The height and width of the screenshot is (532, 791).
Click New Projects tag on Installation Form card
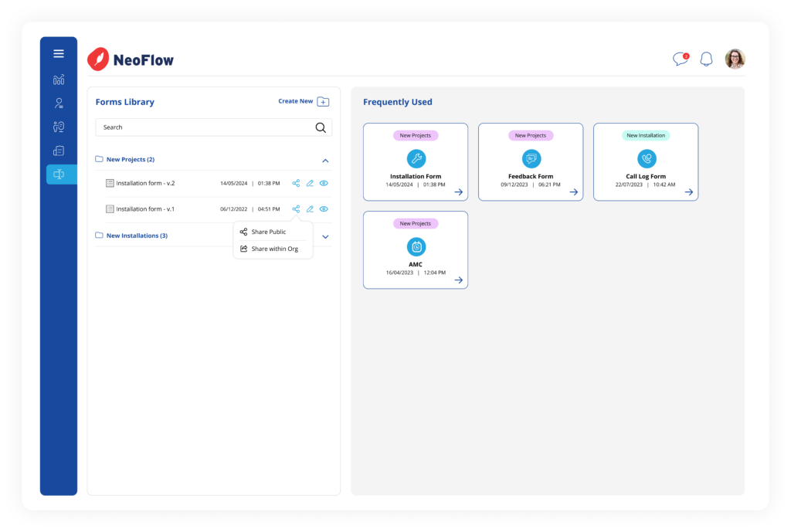click(x=416, y=136)
